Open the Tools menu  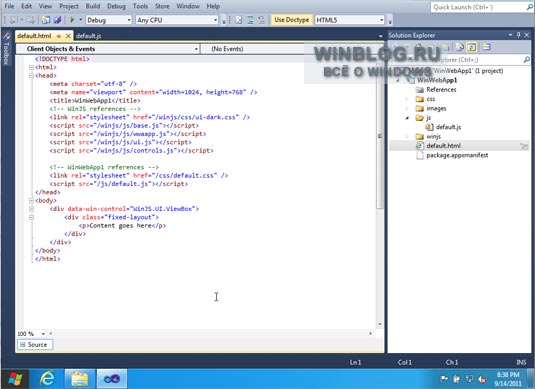pos(140,6)
